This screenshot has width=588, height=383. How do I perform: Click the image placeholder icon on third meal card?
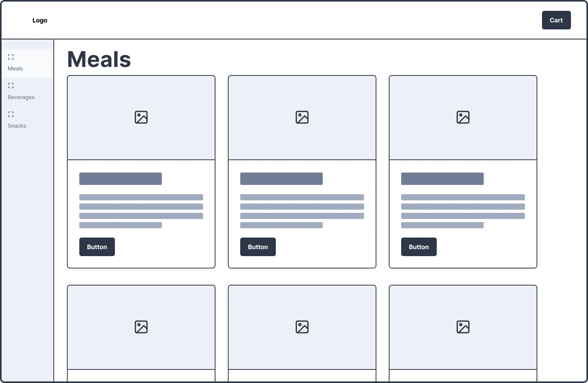(463, 117)
